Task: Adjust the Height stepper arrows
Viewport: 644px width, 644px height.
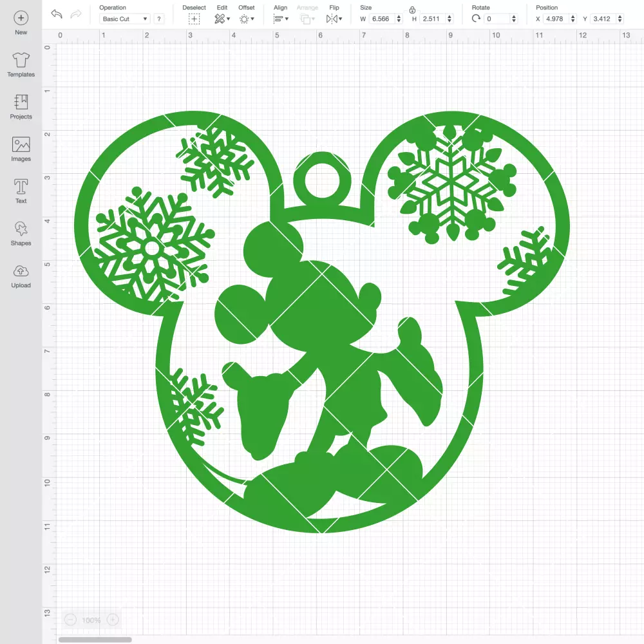Action: click(x=450, y=19)
